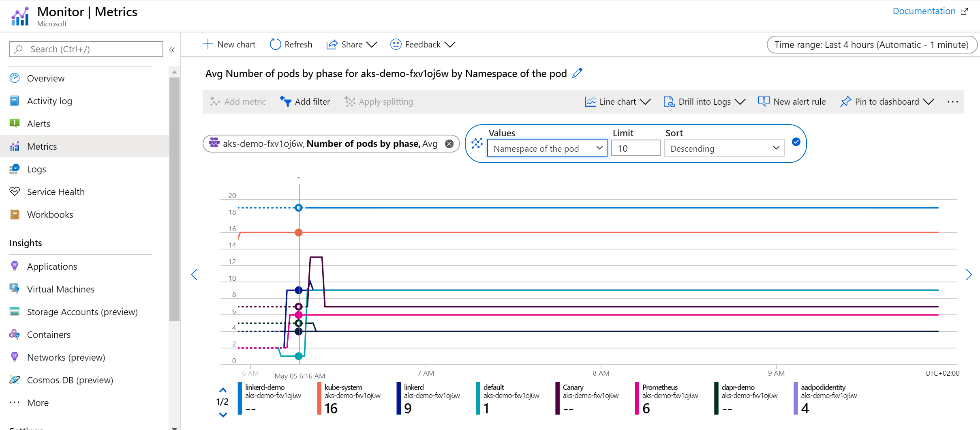Viewport: 980px width, 430px height.
Task: Click the linkerd-demo blue legend color swatch
Action: 240,398
